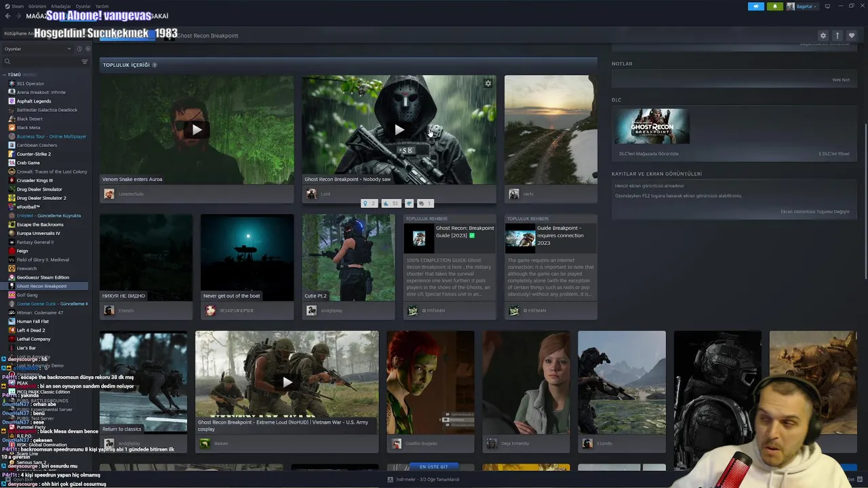Select Escape the Backrooms in the library
The image size is (868, 488).
[40, 224]
